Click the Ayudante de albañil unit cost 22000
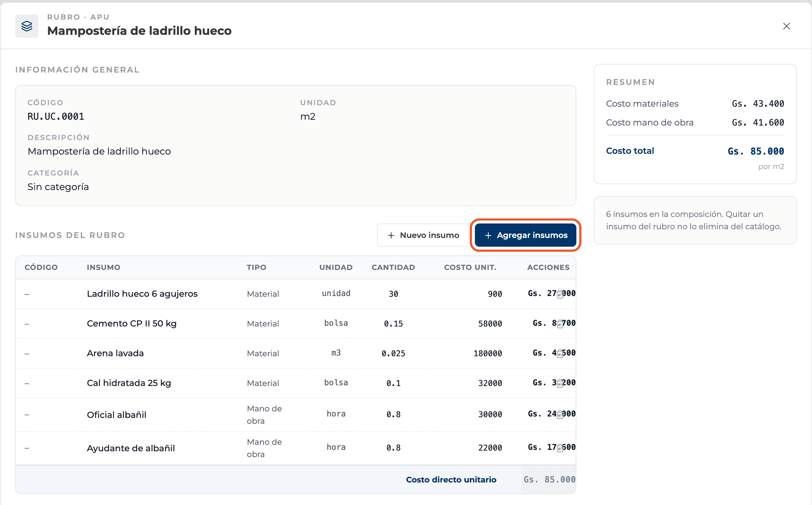This screenshot has height=505, width=812. tap(490, 448)
